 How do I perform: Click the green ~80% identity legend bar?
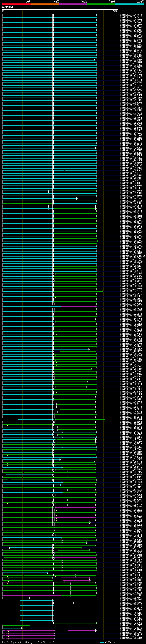(x=101, y=4)
